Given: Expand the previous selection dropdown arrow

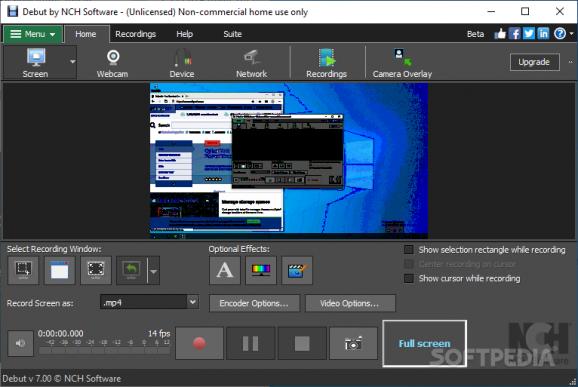Looking at the screenshot, I should tap(154, 271).
